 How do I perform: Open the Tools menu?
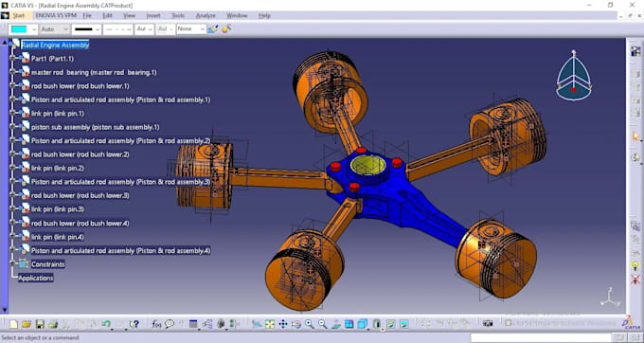[x=178, y=15]
